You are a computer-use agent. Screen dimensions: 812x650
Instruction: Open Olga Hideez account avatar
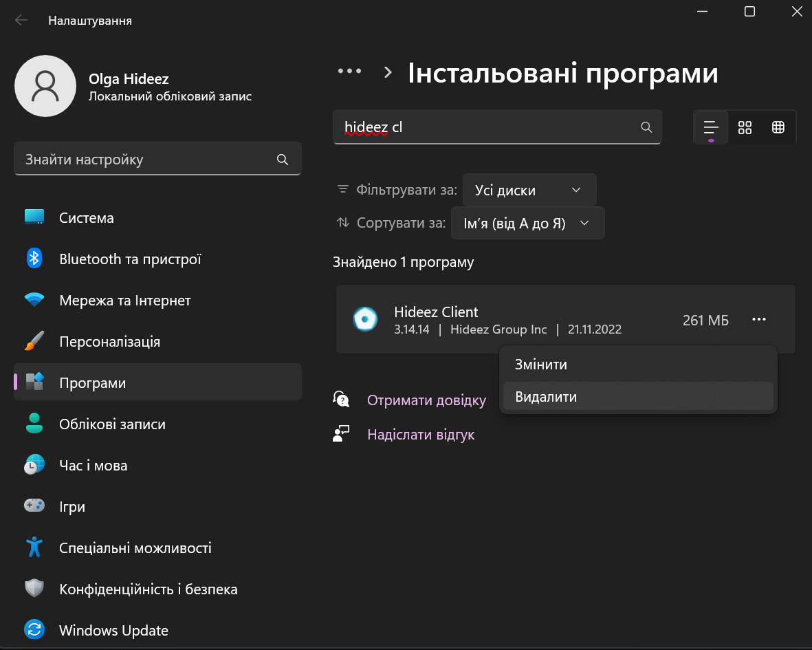tap(45, 86)
